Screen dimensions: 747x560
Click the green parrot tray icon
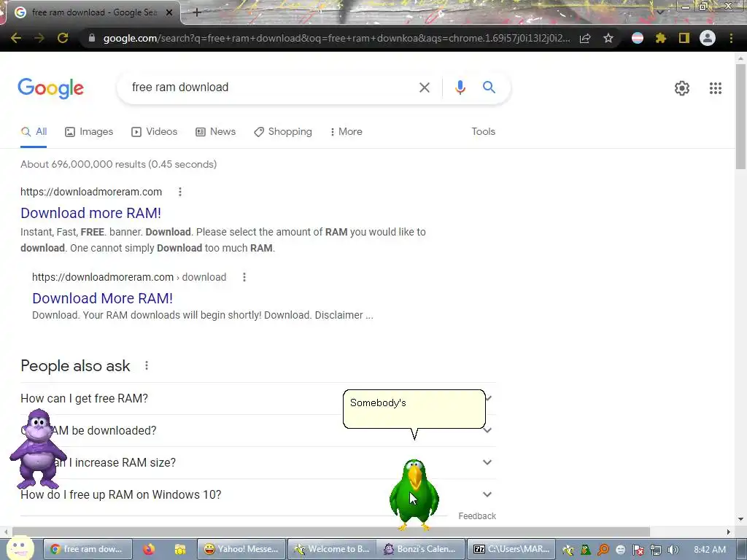coord(586,550)
